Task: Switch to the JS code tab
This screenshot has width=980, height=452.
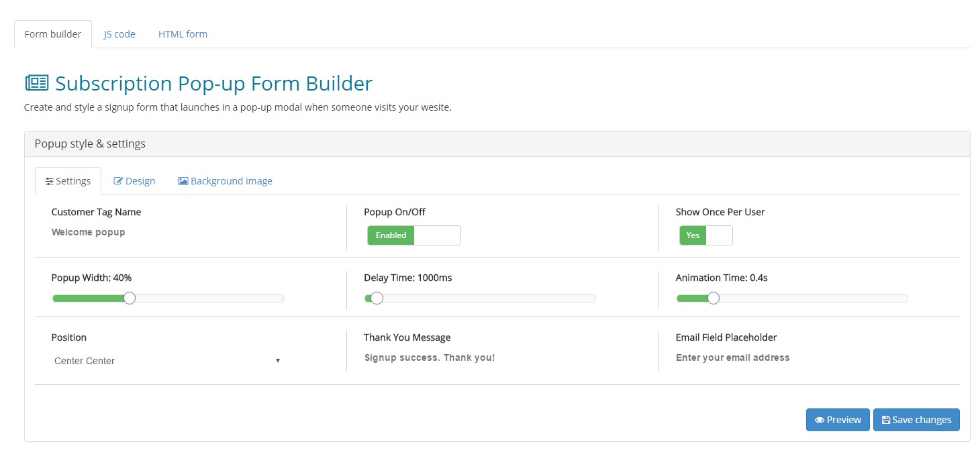Action: (x=119, y=34)
